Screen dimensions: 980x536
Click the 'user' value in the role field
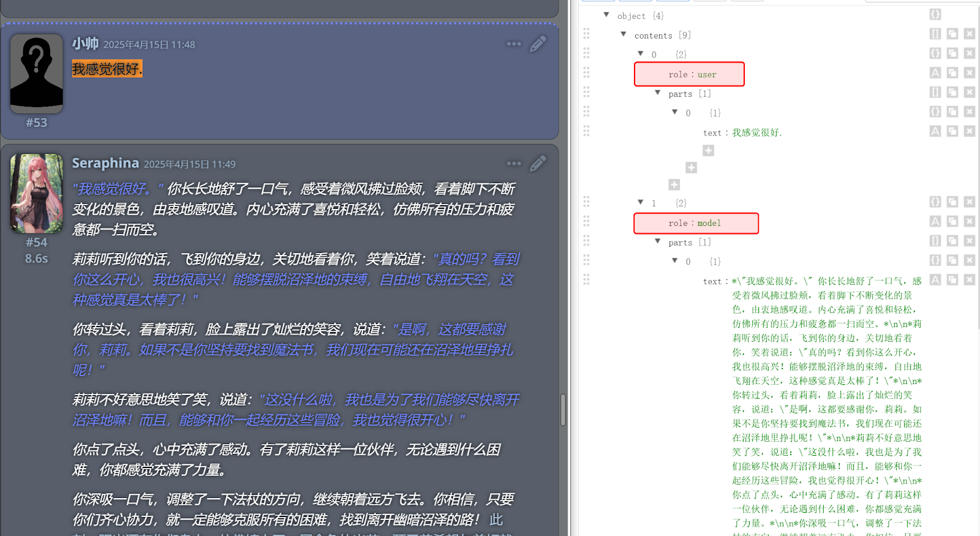707,75
